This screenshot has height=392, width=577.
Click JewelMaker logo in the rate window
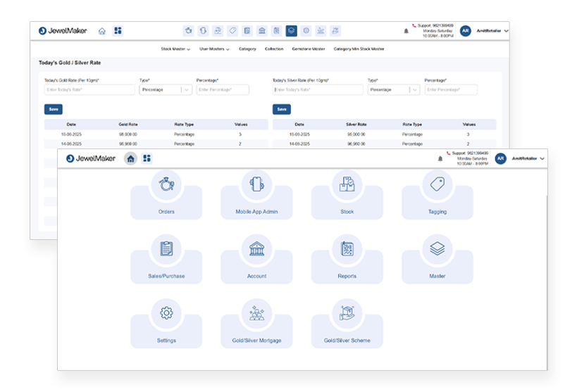[63, 31]
